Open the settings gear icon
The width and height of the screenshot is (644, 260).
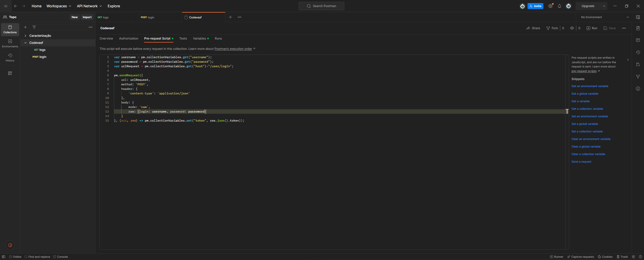coord(550,6)
